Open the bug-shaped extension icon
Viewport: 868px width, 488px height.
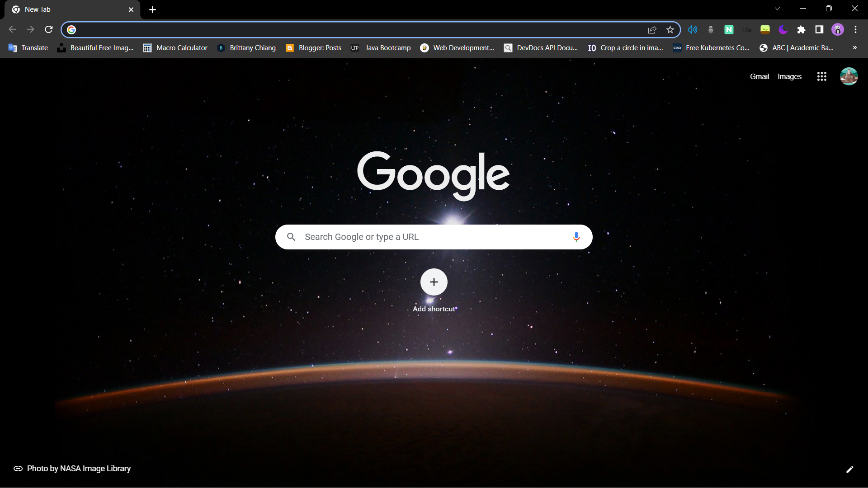(x=710, y=29)
